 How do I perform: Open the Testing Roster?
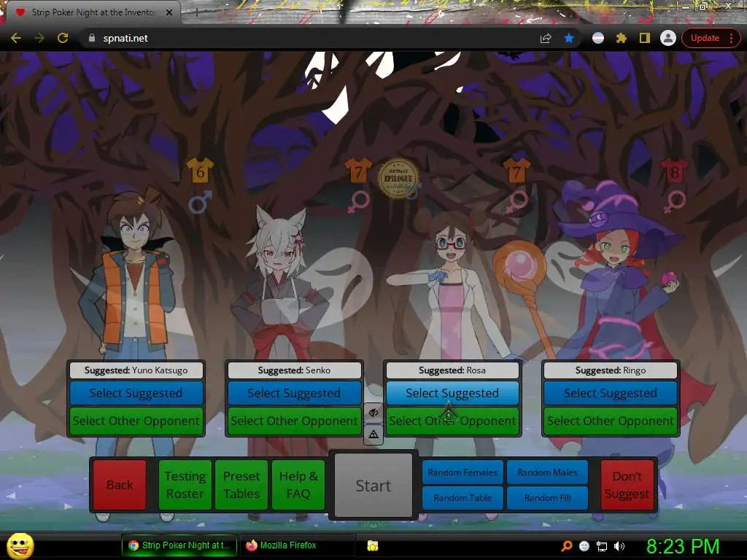(x=185, y=485)
